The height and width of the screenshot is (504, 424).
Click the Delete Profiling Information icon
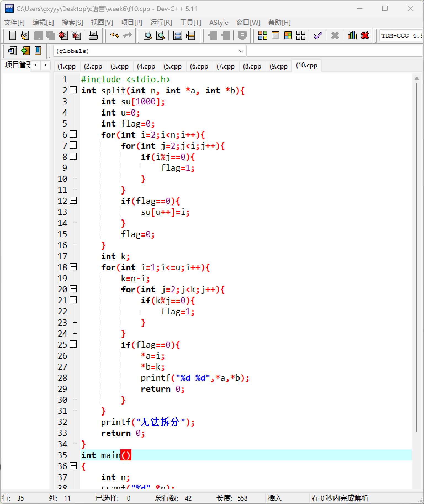(365, 35)
